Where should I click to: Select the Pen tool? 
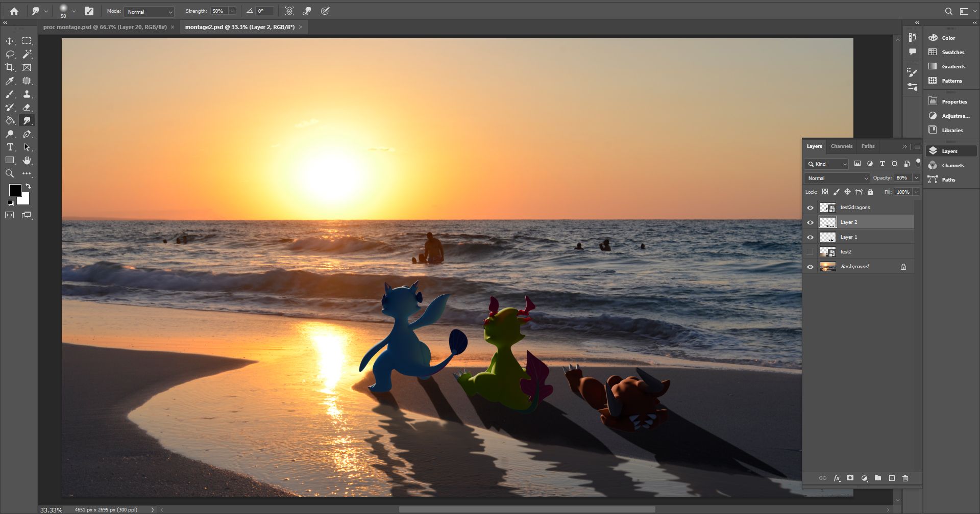point(27,134)
